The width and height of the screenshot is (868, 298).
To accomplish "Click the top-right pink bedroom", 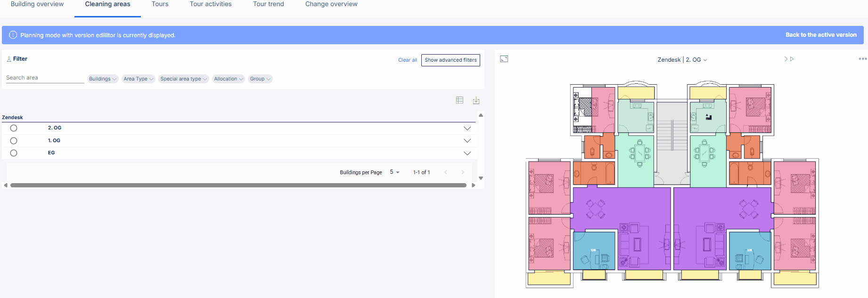I will [750, 109].
